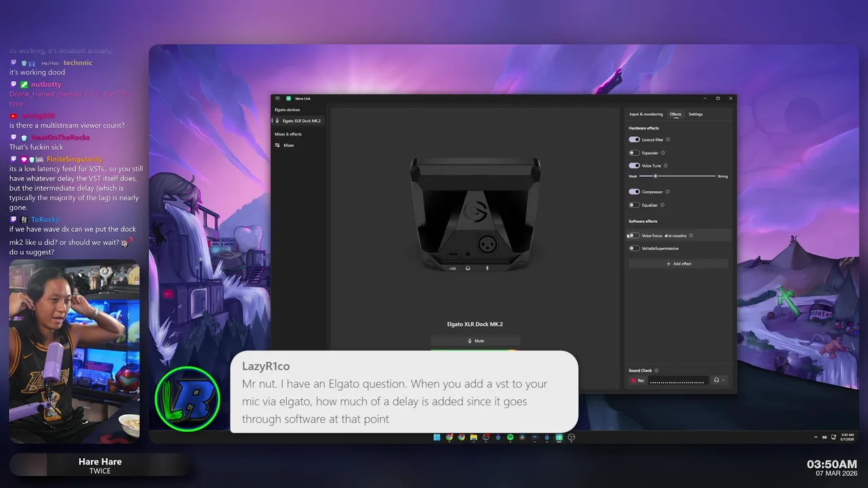
Task: Show info for Voice Tune
Action: pos(665,165)
